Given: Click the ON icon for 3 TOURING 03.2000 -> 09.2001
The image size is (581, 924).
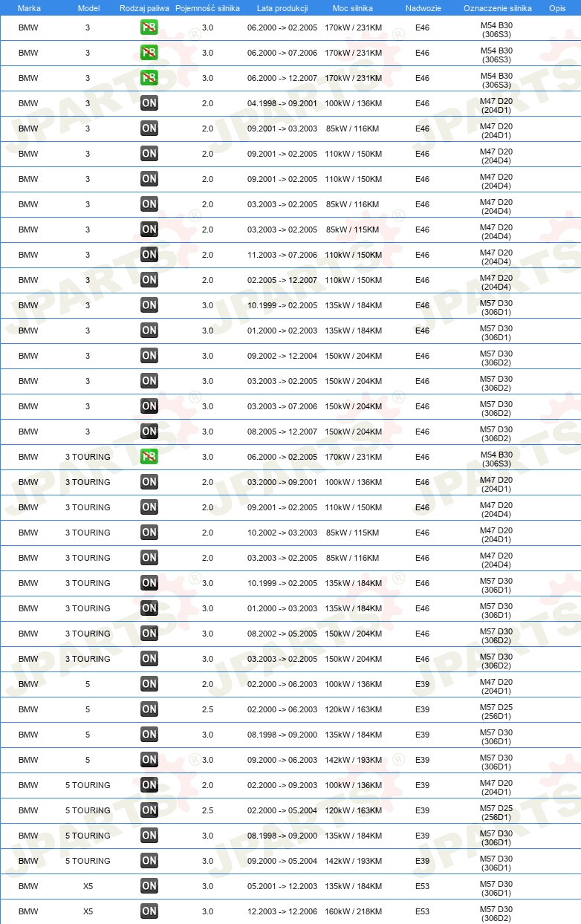Looking at the screenshot, I should [x=149, y=482].
